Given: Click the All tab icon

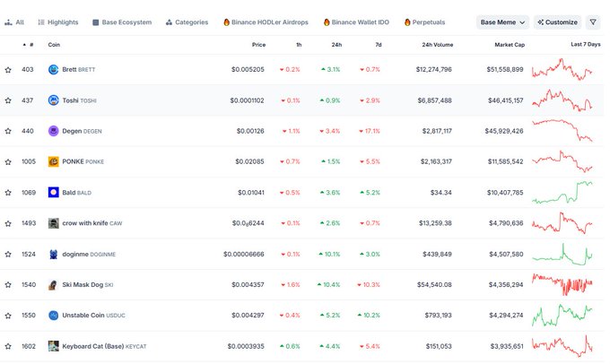Looking at the screenshot, I should (8, 22).
